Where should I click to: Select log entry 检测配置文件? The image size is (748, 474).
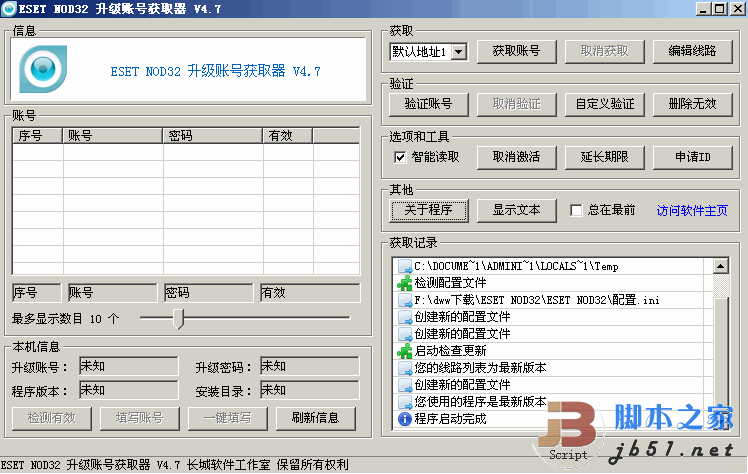[553, 283]
